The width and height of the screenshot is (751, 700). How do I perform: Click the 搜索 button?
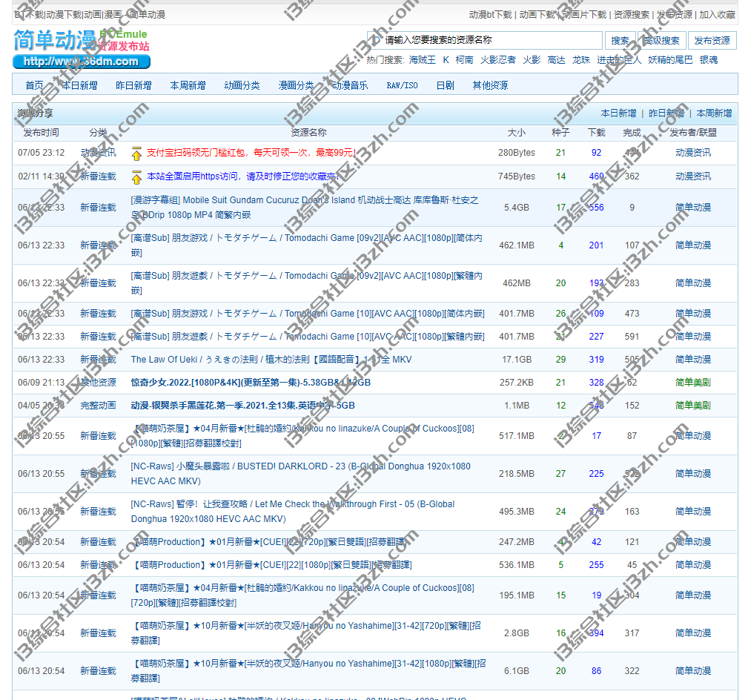tap(620, 41)
